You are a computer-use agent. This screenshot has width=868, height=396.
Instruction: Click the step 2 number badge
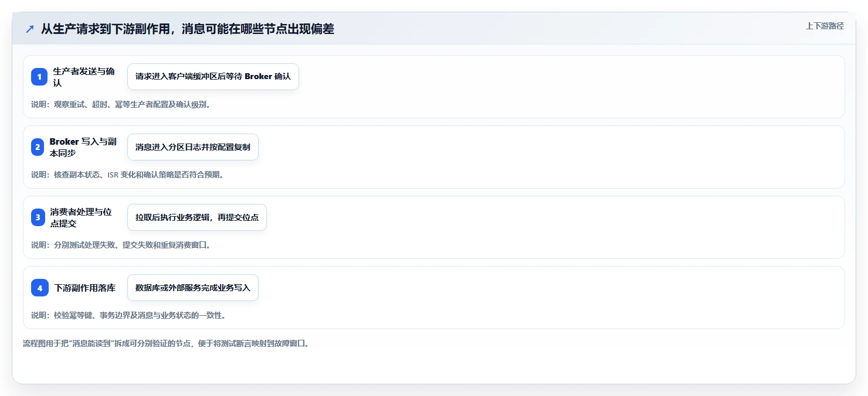[38, 147]
